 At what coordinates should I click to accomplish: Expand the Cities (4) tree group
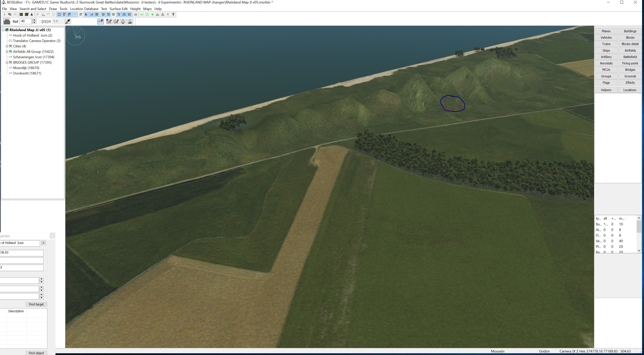coord(7,46)
